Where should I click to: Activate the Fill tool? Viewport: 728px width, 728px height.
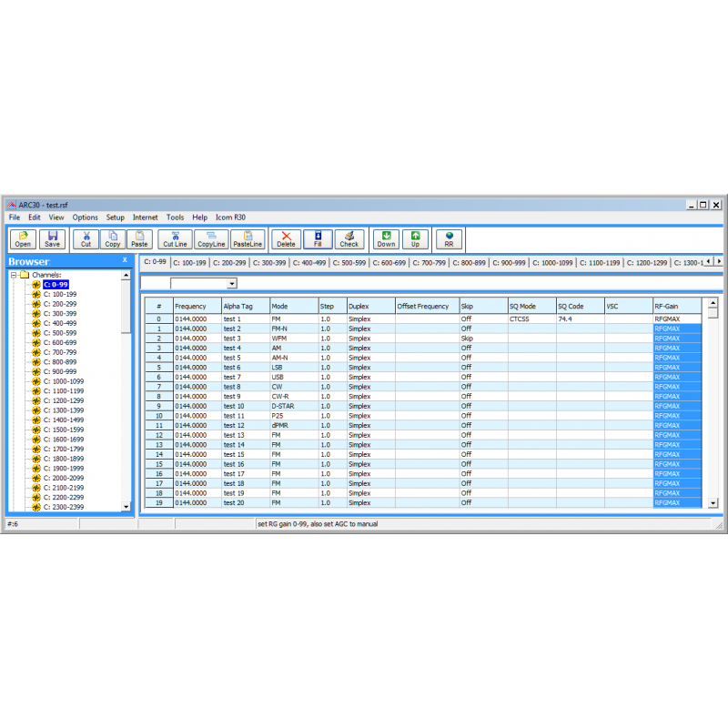click(318, 238)
